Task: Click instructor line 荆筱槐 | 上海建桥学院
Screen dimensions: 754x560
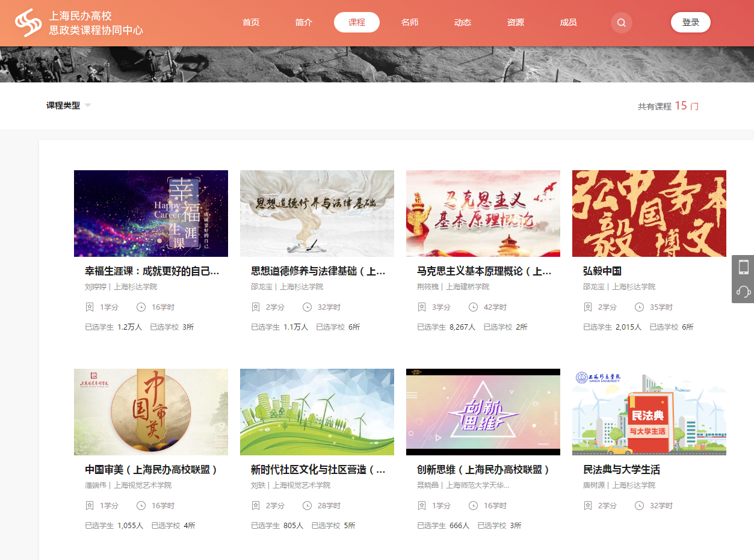Action: tap(453, 287)
